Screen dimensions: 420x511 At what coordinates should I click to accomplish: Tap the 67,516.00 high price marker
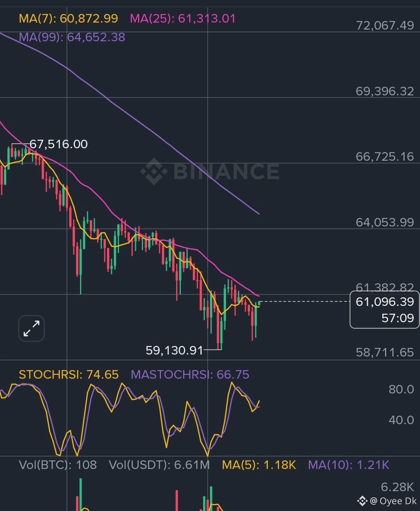(x=59, y=144)
